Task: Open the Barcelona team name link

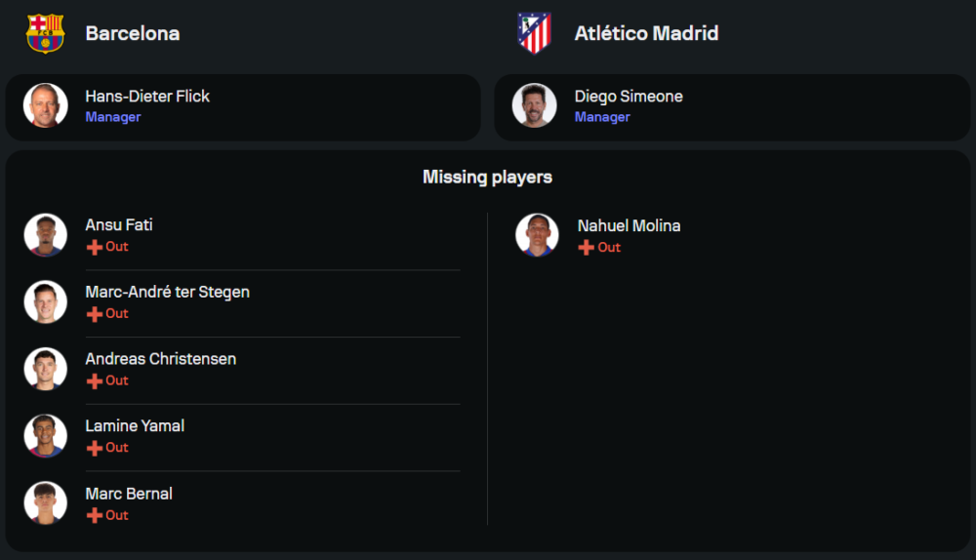Action: [133, 33]
